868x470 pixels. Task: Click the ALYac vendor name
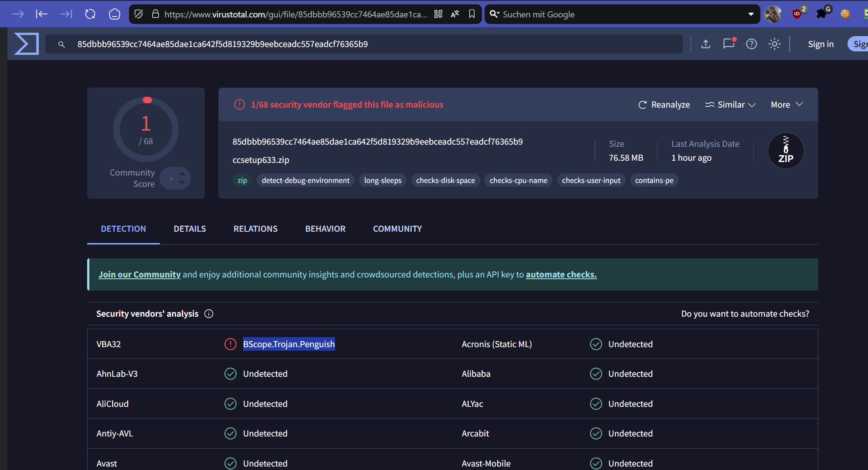click(x=472, y=404)
